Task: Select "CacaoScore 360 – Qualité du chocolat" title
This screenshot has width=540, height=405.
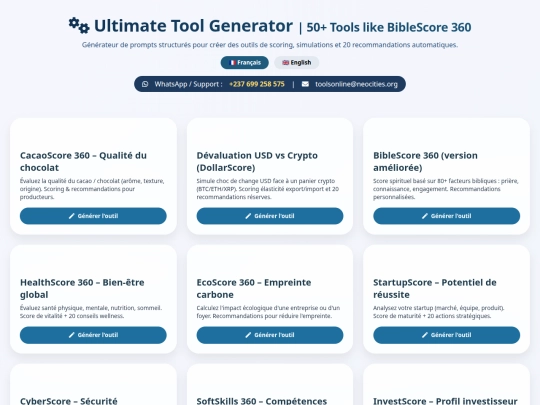Action: point(83,162)
